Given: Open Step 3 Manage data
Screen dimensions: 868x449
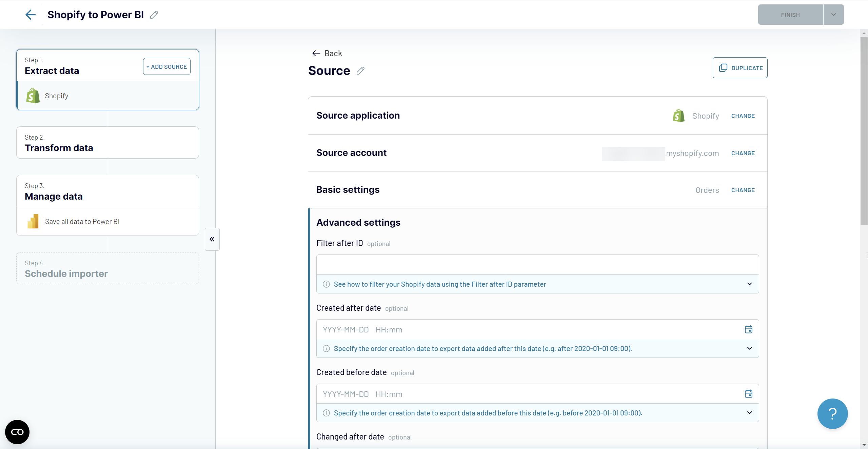Looking at the screenshot, I should (108, 191).
